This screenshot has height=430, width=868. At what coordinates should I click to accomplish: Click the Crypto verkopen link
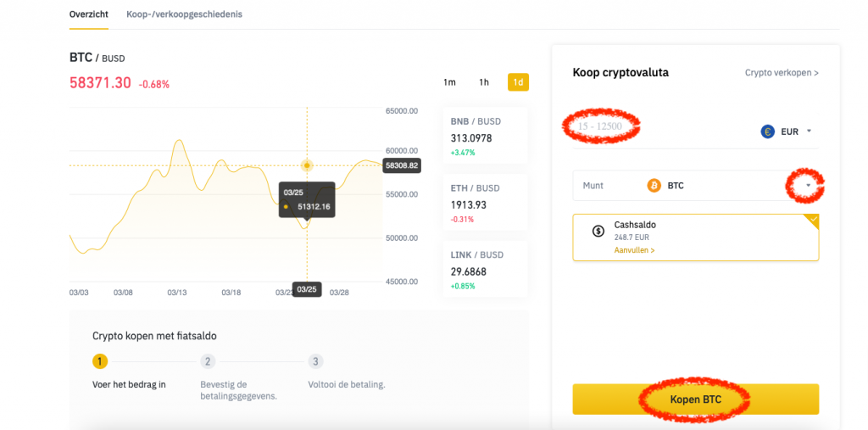click(x=782, y=73)
